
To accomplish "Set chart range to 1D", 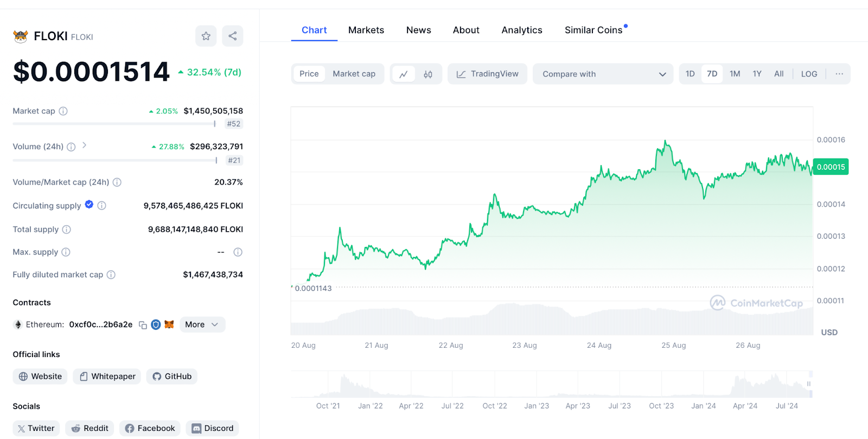I will [690, 74].
